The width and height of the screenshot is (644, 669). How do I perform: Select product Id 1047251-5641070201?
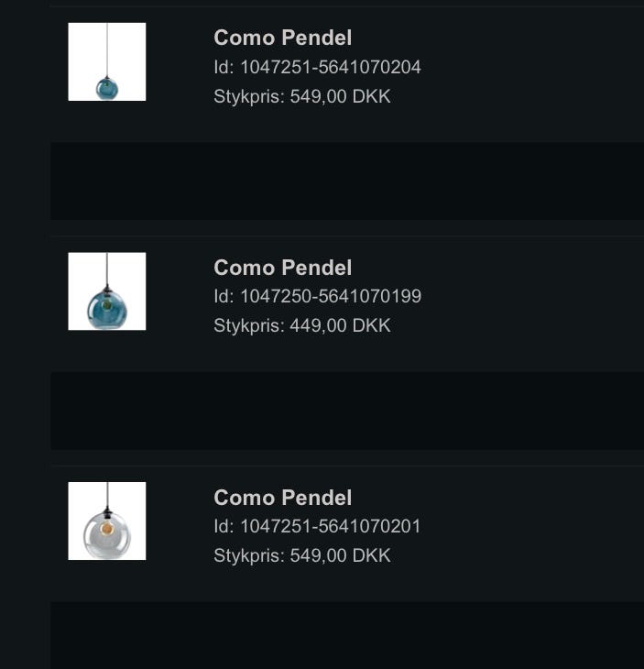[x=317, y=527]
